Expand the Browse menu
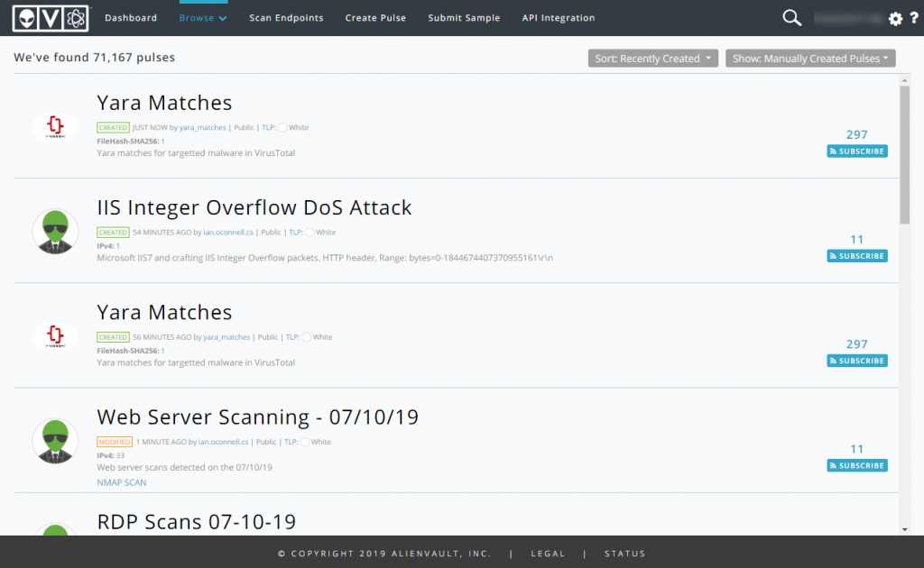 click(x=203, y=18)
